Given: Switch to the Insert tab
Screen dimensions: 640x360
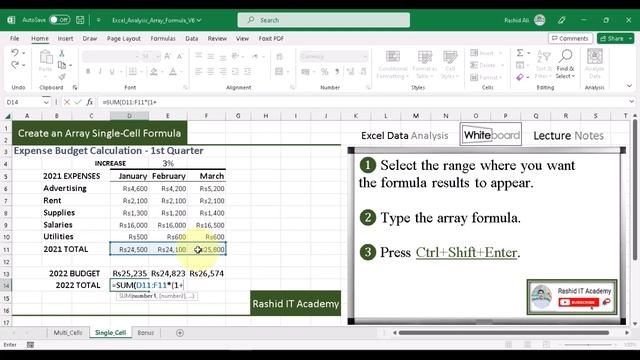Looking at the screenshot, I should pos(65,38).
